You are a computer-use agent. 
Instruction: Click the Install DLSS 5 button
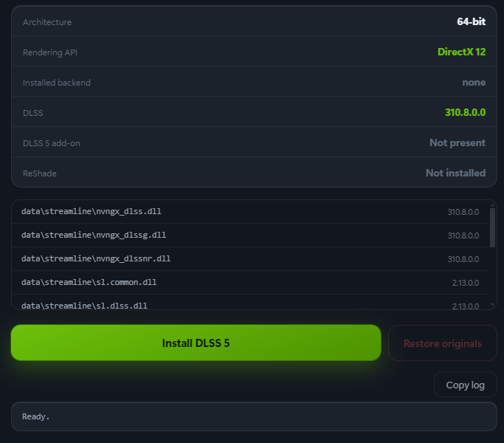[x=196, y=343]
